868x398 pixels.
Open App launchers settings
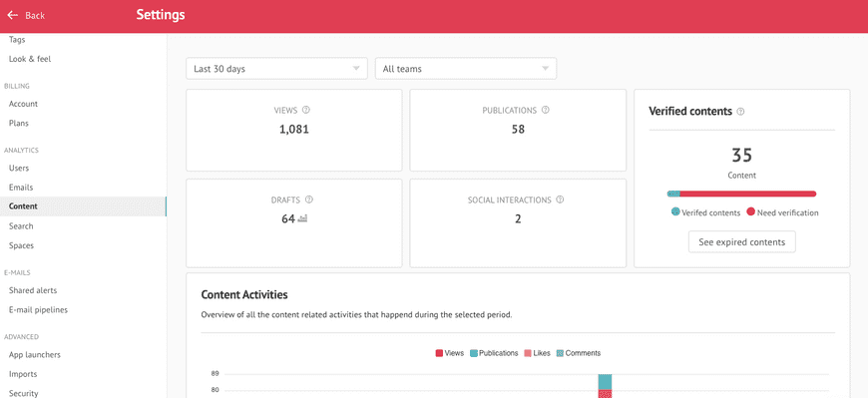click(35, 355)
